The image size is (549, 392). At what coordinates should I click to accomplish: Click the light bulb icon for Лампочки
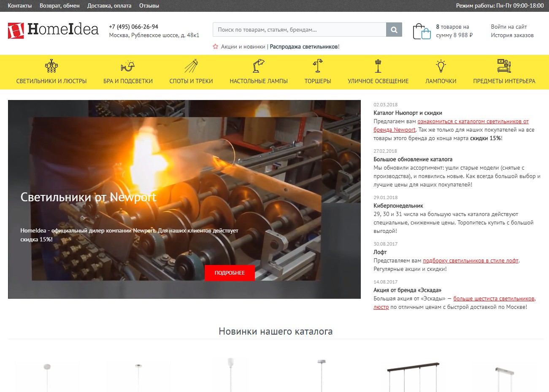point(441,66)
